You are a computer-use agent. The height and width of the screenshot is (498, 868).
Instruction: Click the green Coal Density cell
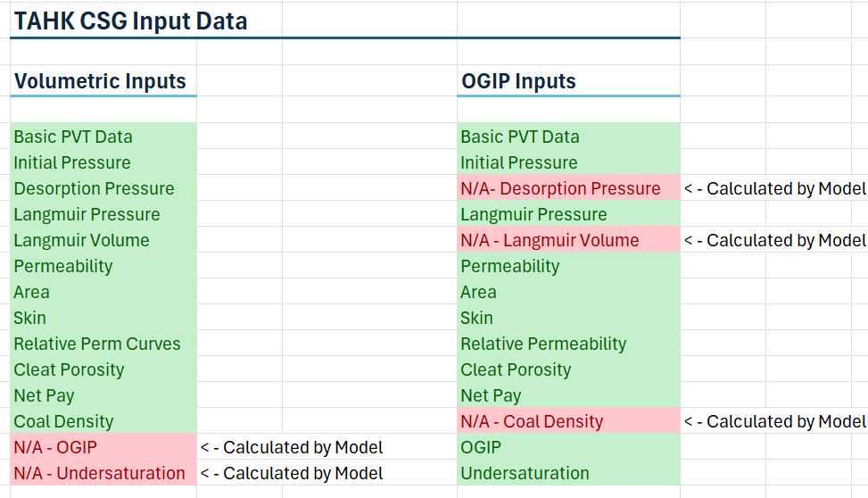(x=63, y=421)
